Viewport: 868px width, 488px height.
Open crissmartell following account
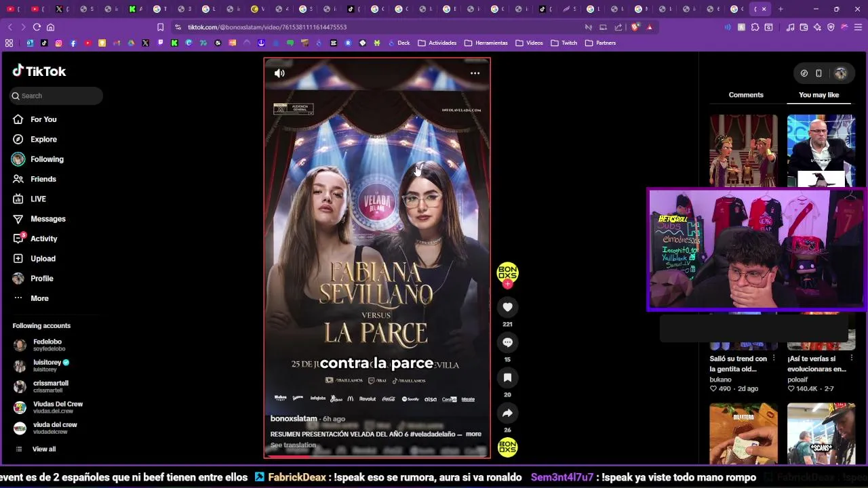coord(41,386)
